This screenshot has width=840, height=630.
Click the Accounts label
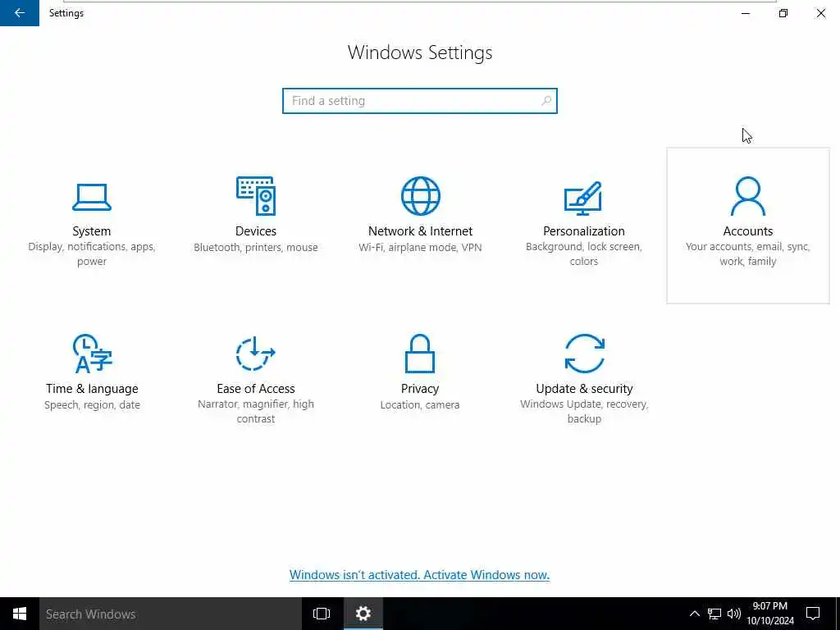[x=748, y=231]
